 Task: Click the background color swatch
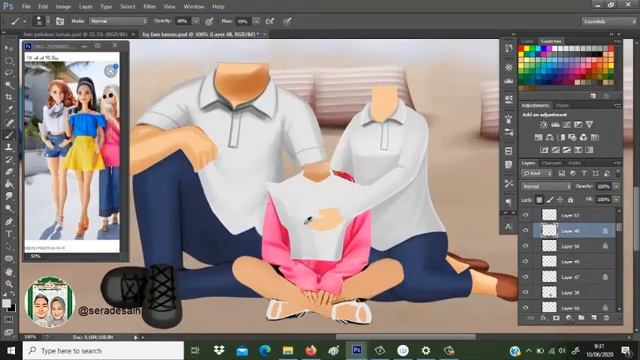[11, 308]
